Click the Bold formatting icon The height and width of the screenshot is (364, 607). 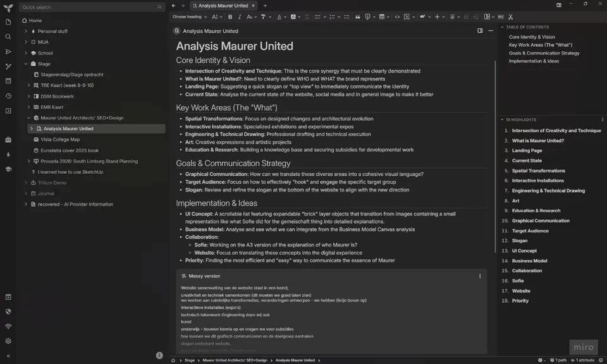coord(230,17)
